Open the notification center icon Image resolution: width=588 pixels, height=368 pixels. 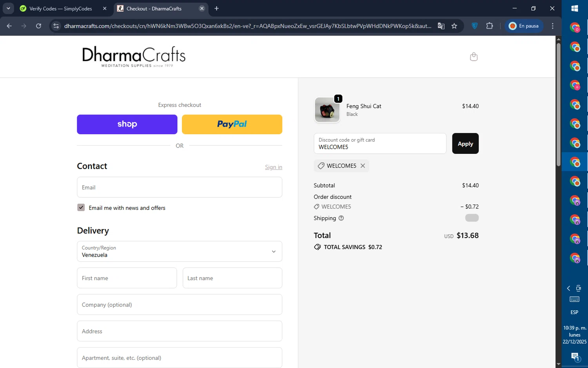(x=575, y=357)
